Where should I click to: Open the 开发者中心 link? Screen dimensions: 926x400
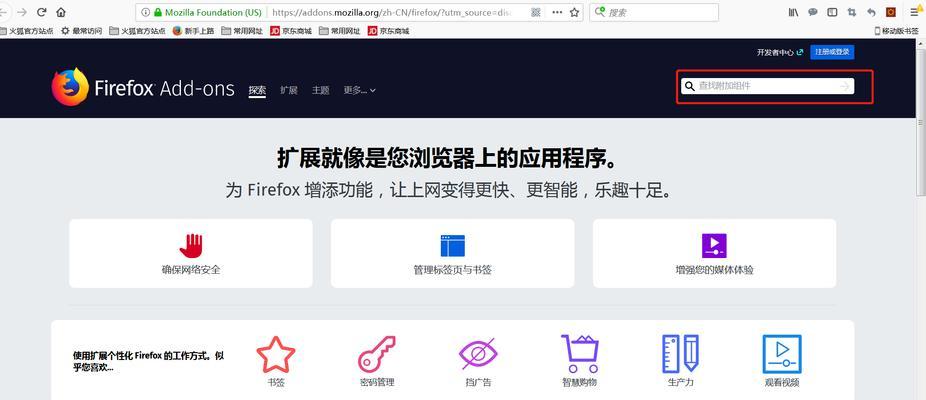780,52
